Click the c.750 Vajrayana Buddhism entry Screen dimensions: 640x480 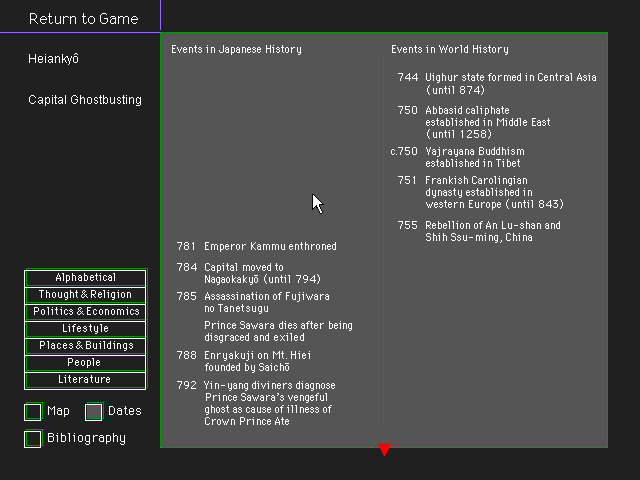tap(458, 157)
